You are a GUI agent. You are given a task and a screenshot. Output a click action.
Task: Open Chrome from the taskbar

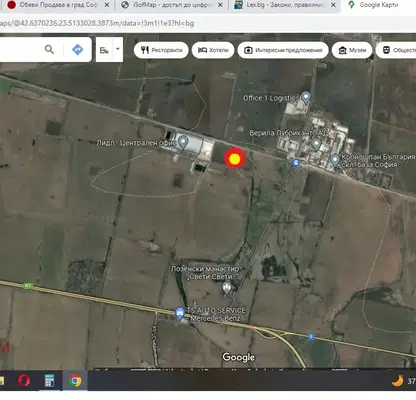pos(75,381)
